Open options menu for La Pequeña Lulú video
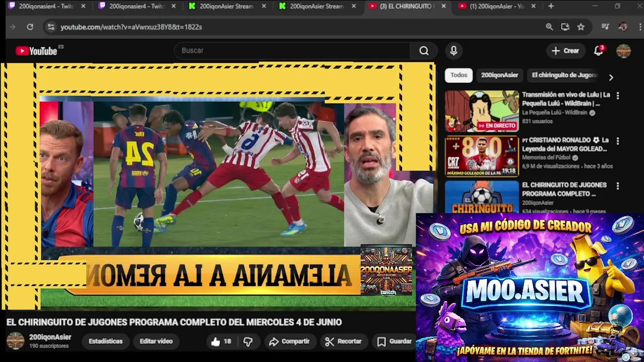The image size is (644, 362). tap(617, 96)
